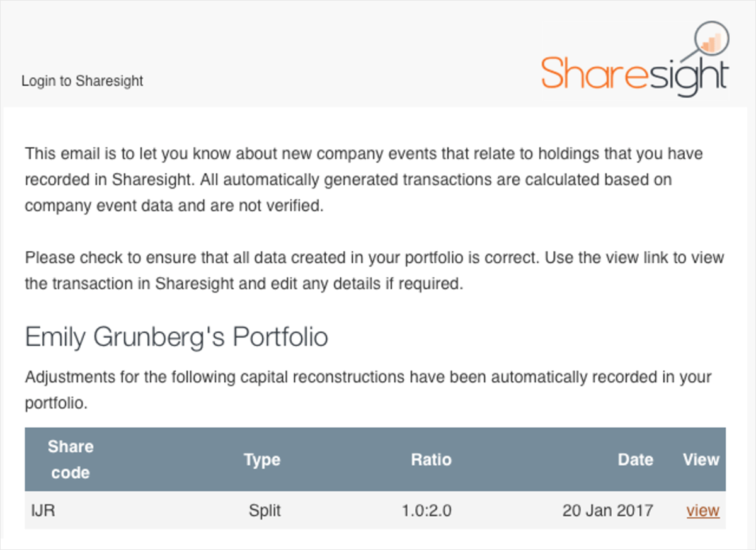Click the View column header

(701, 460)
